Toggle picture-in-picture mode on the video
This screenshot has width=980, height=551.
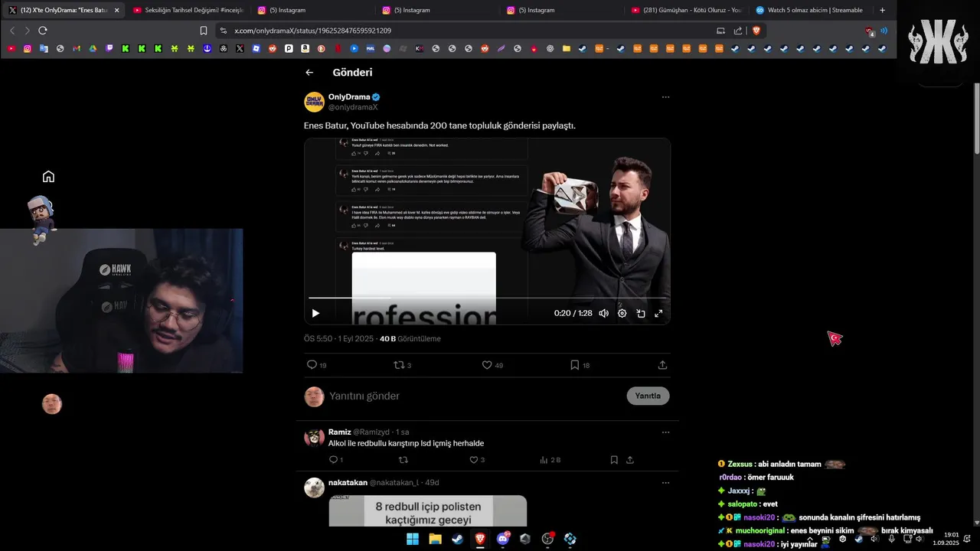[x=640, y=313]
